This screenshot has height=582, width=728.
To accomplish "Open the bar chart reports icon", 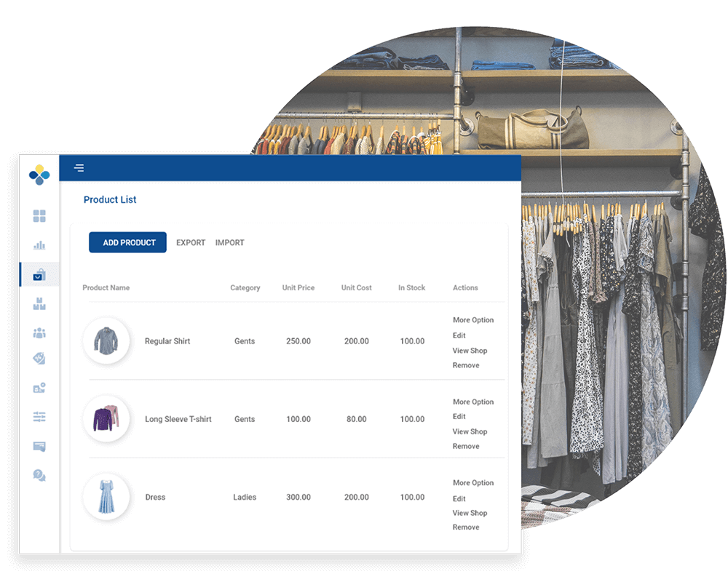I will tap(39, 245).
